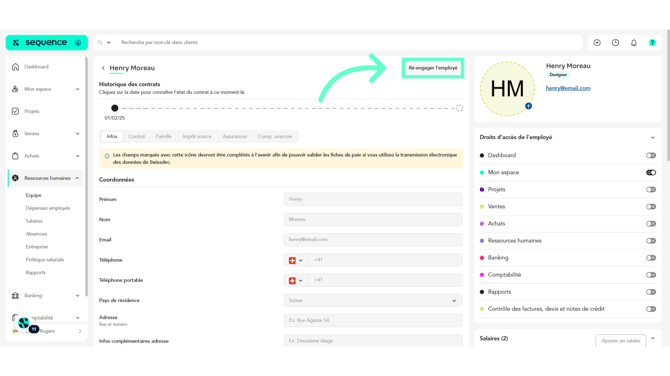
Task: Toggle Contrôle des factures access right
Action: click(651, 309)
